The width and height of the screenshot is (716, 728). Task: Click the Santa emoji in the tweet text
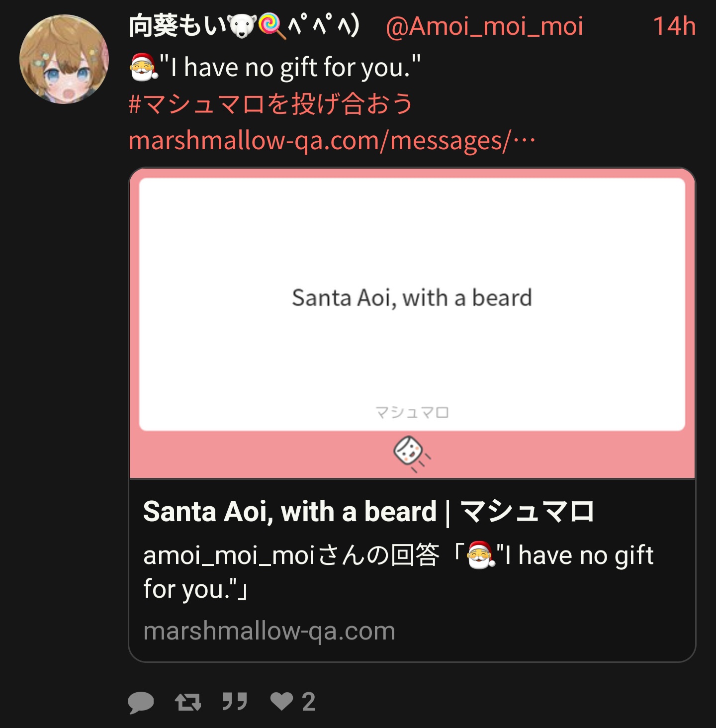pos(143,67)
